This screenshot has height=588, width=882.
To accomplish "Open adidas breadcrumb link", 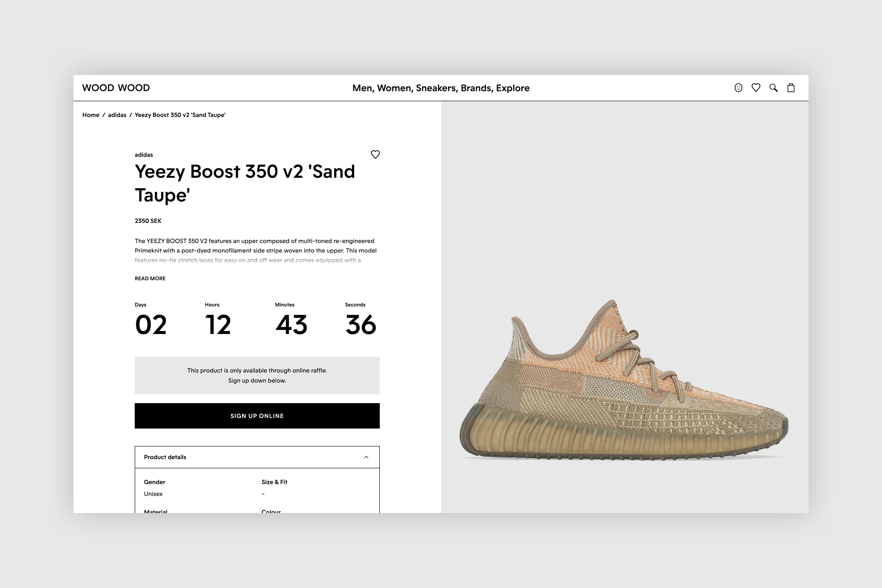I will (x=117, y=115).
